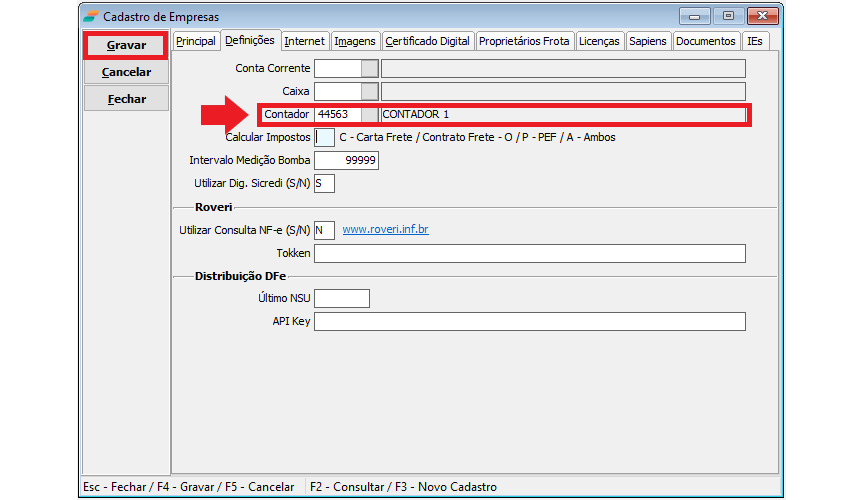Screen dimensions: 862x500
Task: Open the Proprietários Frota tab
Action: (524, 41)
